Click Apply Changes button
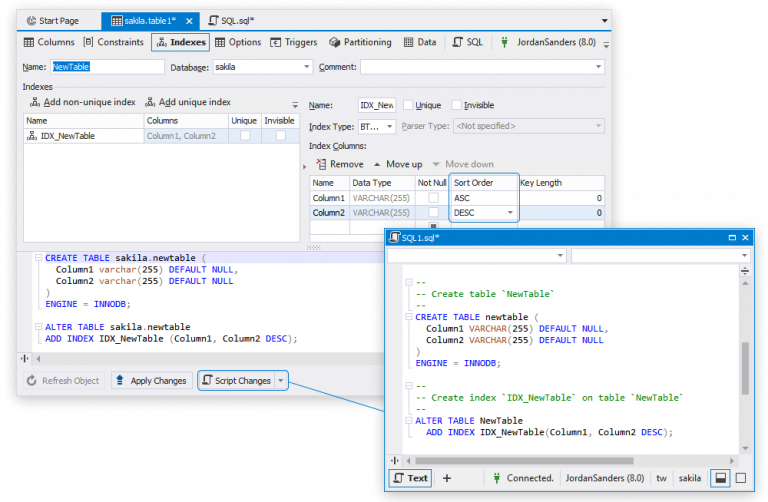This screenshot has width=768, height=502. pos(151,381)
